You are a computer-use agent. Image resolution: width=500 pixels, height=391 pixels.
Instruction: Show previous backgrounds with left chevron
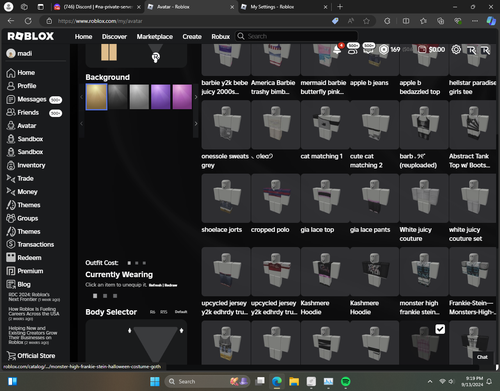(x=81, y=97)
